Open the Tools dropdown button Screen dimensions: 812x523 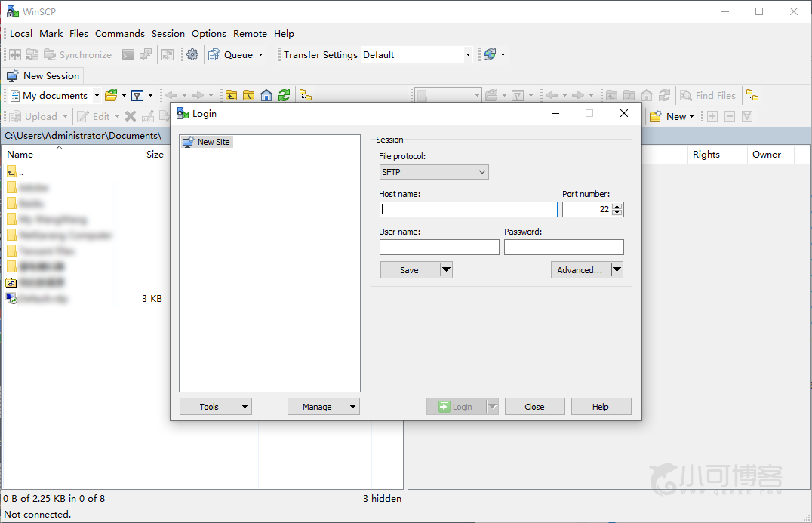point(215,407)
